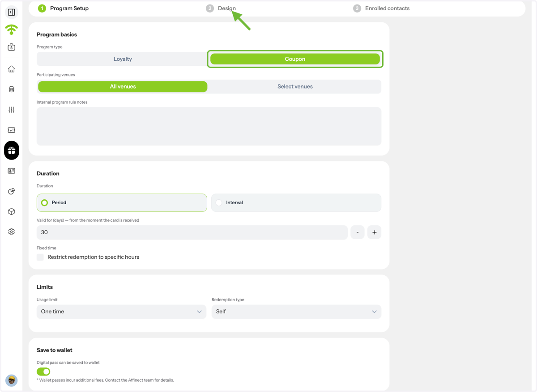537x392 pixels.
Task: Expand the sidebar panel icon
Action: (x=12, y=12)
